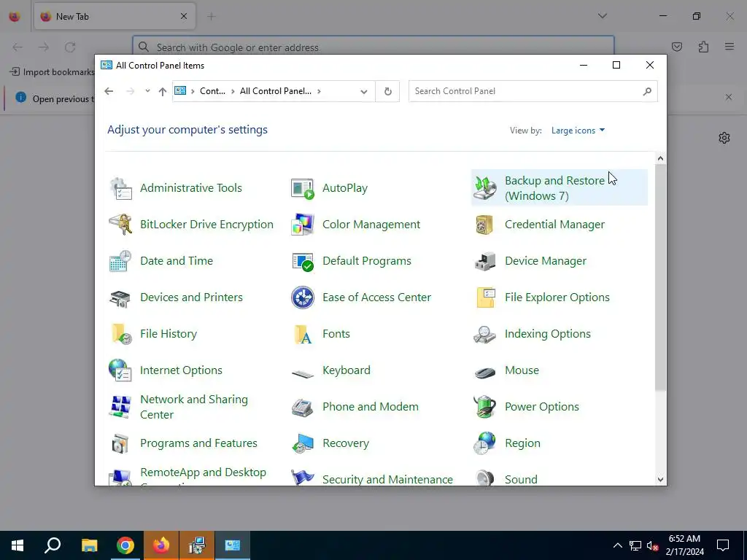Viewport: 747px width, 560px height.
Task: Open the Windows Start menu
Action: (x=18, y=545)
